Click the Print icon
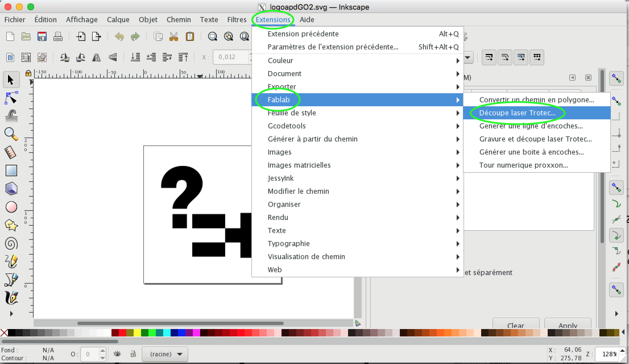 click(x=58, y=36)
